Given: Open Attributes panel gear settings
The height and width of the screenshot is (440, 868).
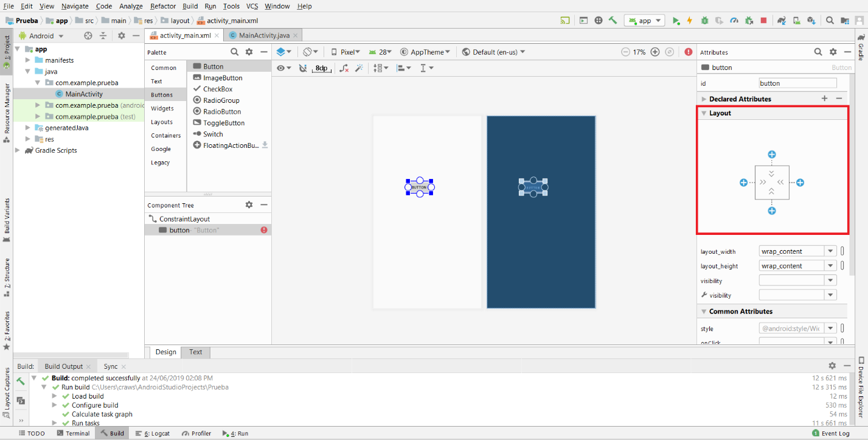Looking at the screenshot, I should pyautogui.click(x=833, y=52).
